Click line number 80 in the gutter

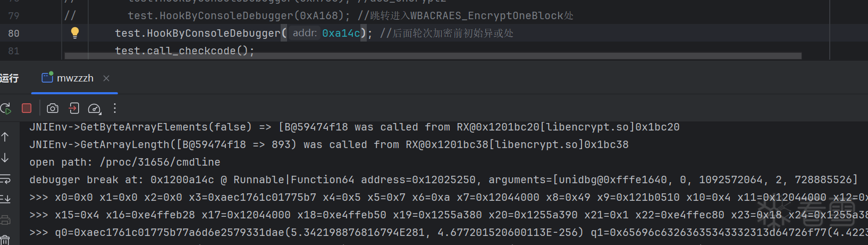tap(14, 33)
